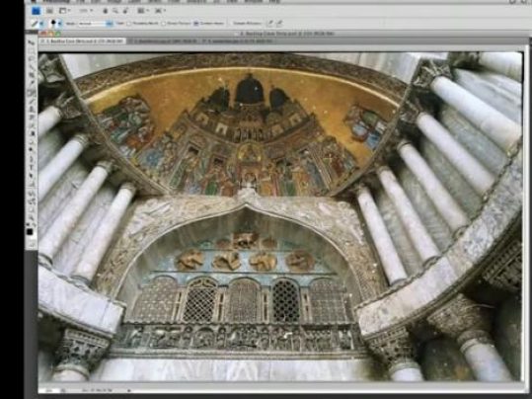The width and height of the screenshot is (532, 399).
Task: Choose the Content-Aware type option
Action: [209, 24]
